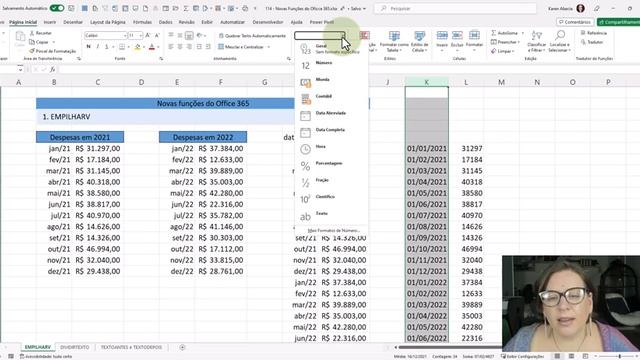The width and height of the screenshot is (640, 360).
Task: Select the Geral number format option
Action: tap(331, 49)
